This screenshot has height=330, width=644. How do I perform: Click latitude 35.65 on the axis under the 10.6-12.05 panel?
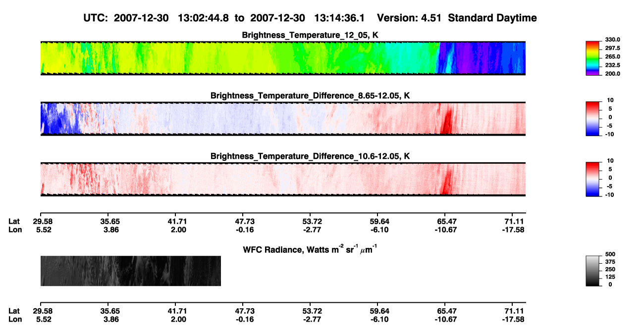109,222
